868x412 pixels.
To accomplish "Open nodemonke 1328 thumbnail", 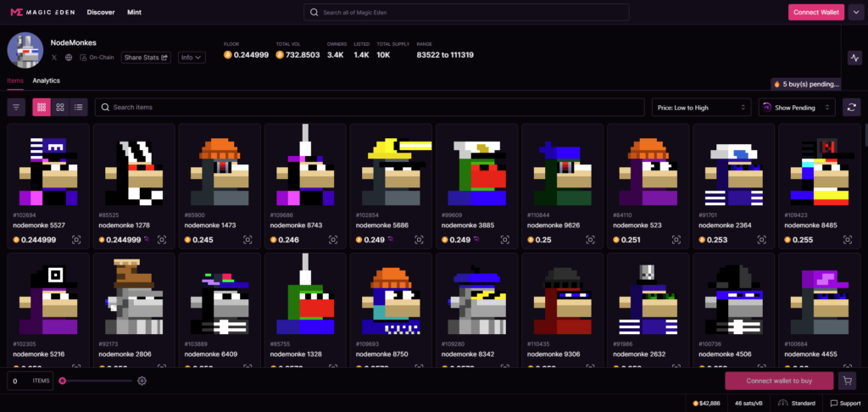I will click(x=305, y=296).
